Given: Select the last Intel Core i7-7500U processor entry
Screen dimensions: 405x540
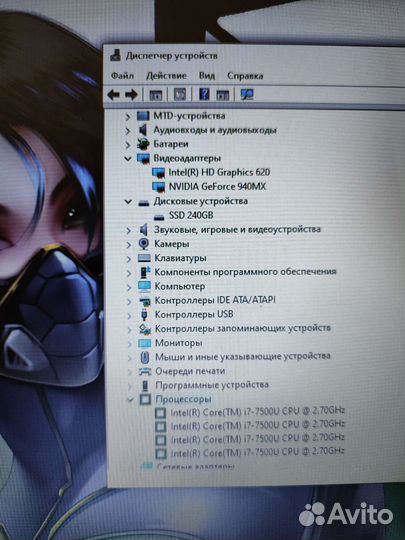Looking at the screenshot, I should pos(258,451).
